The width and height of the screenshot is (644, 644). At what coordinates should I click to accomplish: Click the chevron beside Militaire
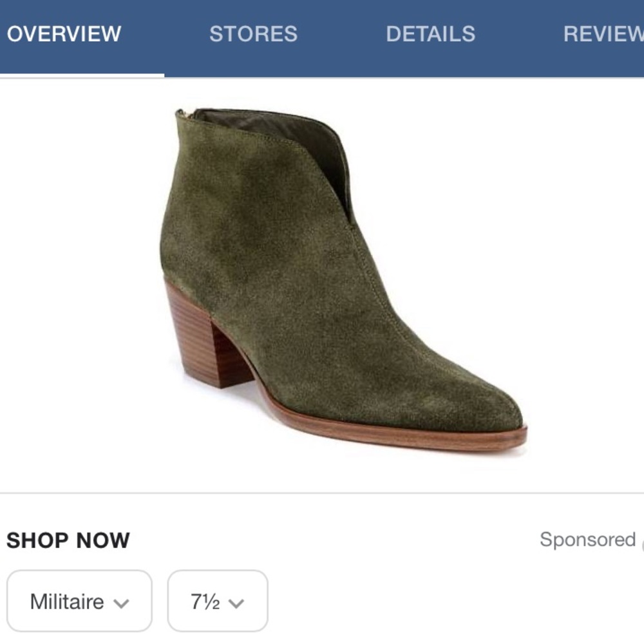pyautogui.click(x=122, y=603)
